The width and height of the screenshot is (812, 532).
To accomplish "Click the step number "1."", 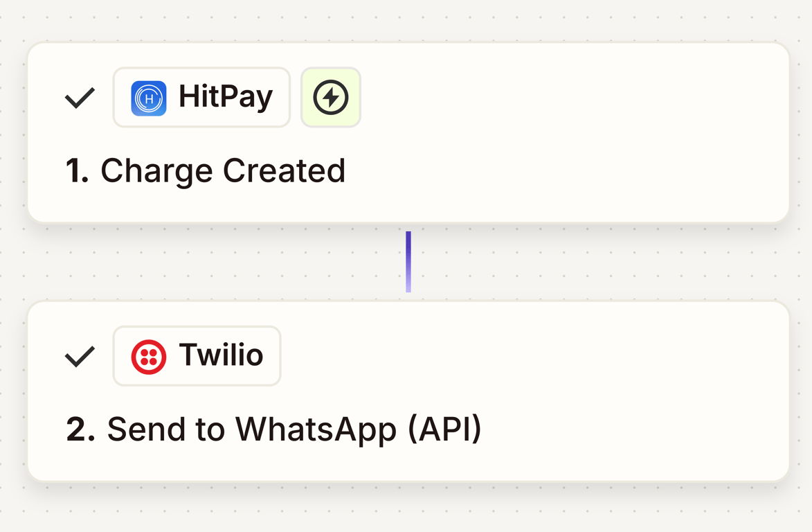I will [x=77, y=171].
